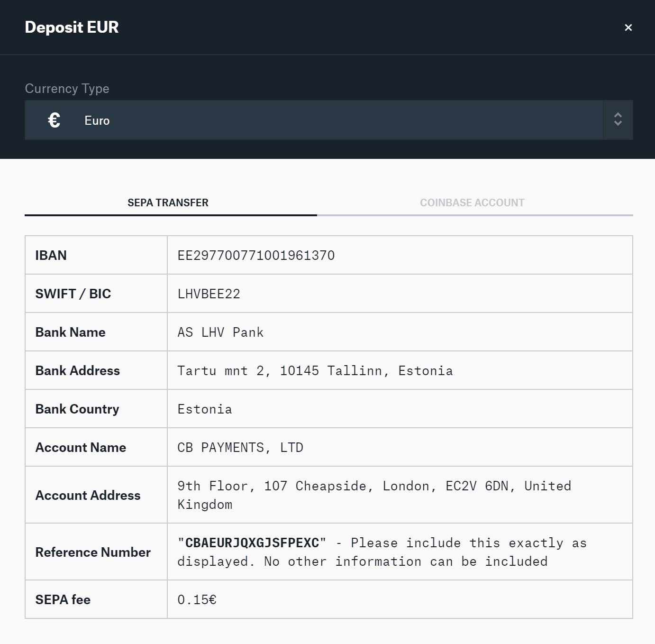This screenshot has height=644, width=655.
Task: Click the SWIFT / BIC row label
Action: coord(73,294)
